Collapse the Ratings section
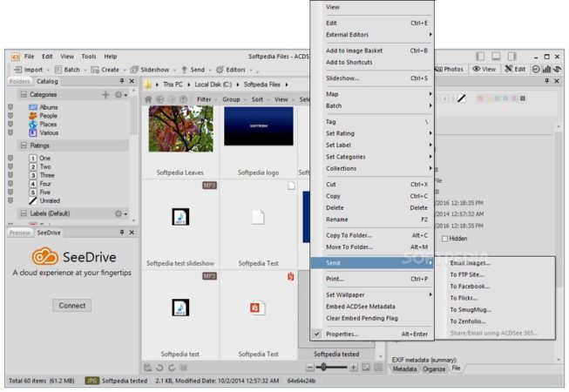569x392 pixels. coord(24,145)
